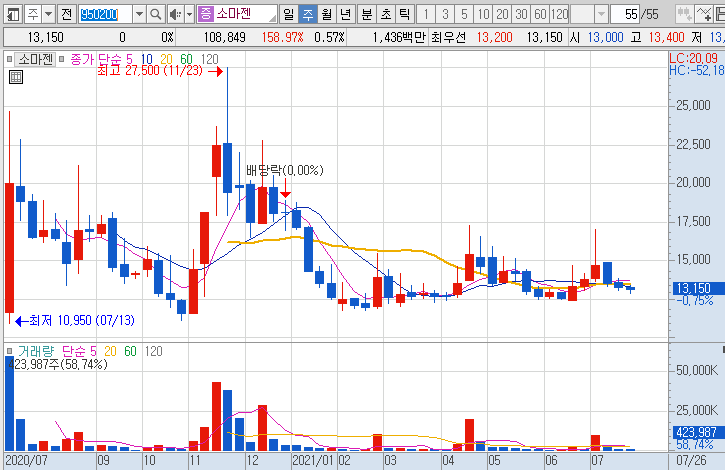This screenshot has height=470, width=725.
Task: Click the add-indicator line icon
Action: point(704,14)
